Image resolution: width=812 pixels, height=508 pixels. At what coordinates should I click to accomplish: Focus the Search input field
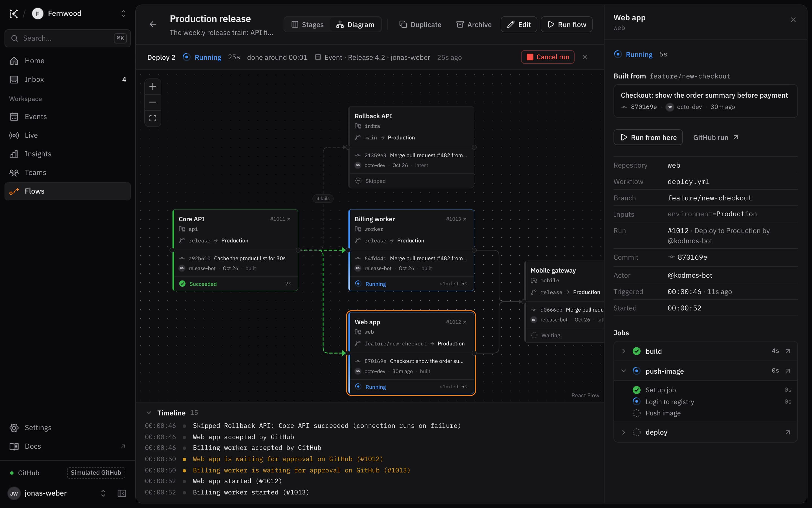[67, 38]
